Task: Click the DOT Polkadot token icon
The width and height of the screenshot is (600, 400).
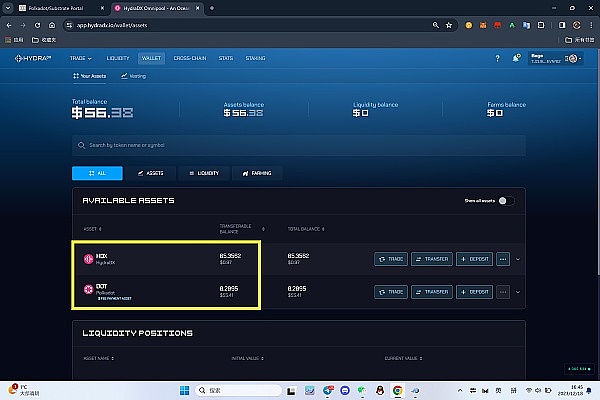Action: [88, 291]
